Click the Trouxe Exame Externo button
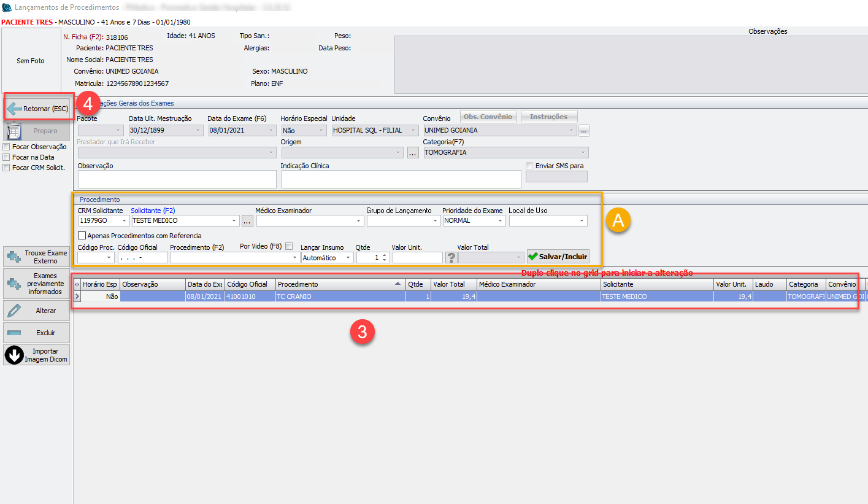The image size is (868, 504). coord(36,257)
